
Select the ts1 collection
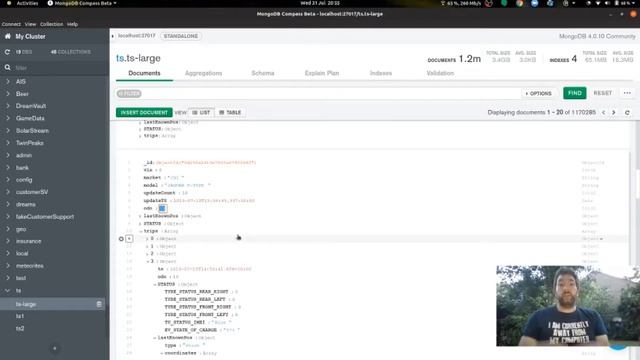(x=20, y=316)
